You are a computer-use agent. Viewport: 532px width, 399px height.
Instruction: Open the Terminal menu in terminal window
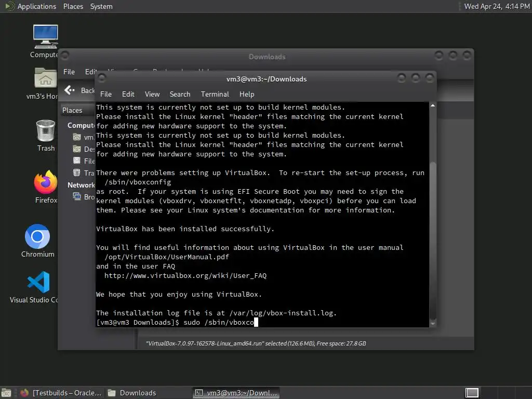click(x=215, y=94)
